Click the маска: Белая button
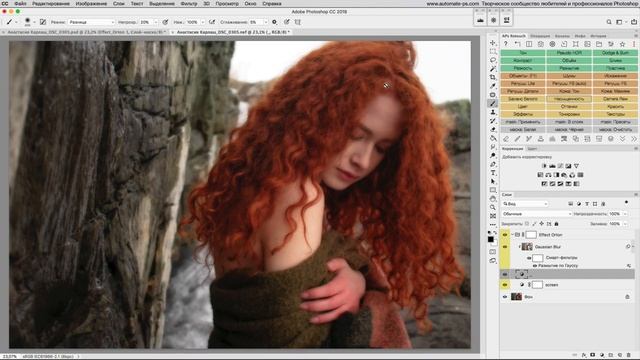This screenshot has height=360, width=640. (522, 129)
